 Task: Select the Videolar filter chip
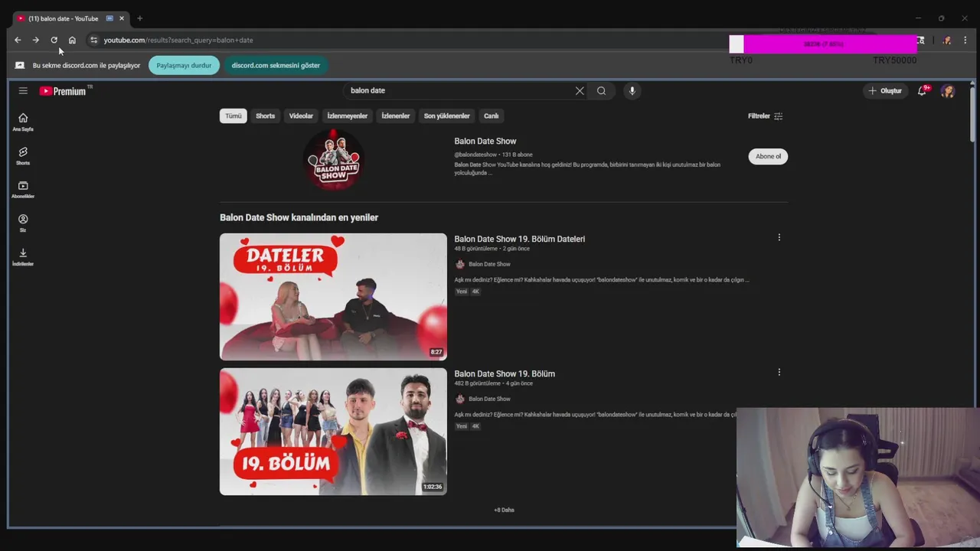click(301, 116)
